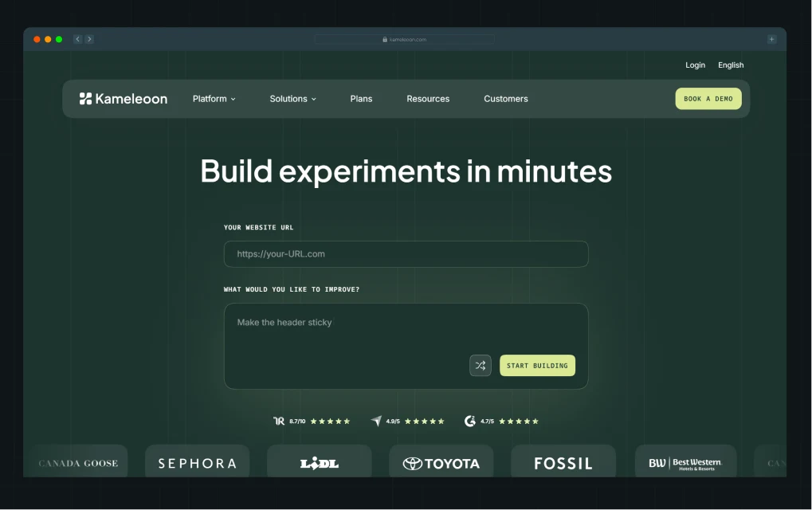
Task: Open the Platform dropdown menu
Action: (214, 99)
